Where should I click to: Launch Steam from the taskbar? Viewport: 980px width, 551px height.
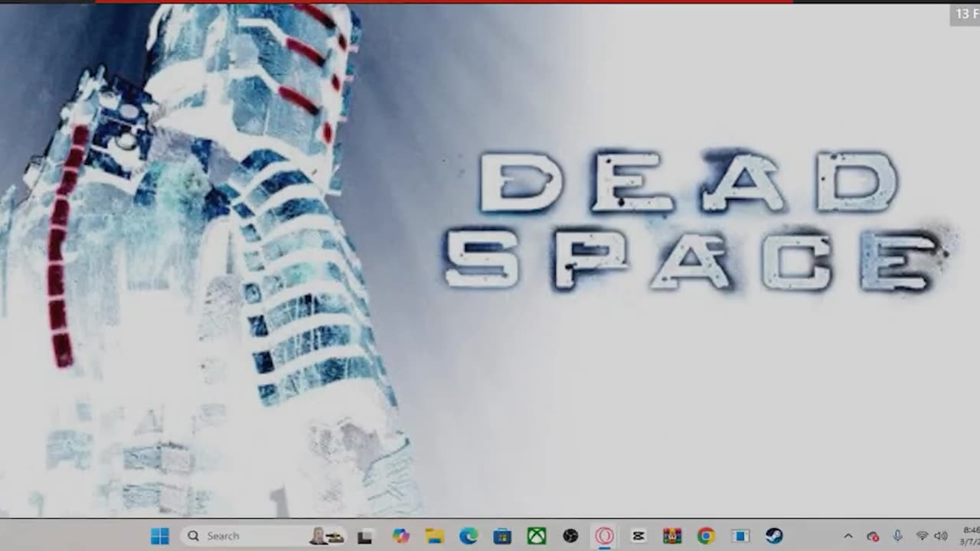[x=774, y=536]
